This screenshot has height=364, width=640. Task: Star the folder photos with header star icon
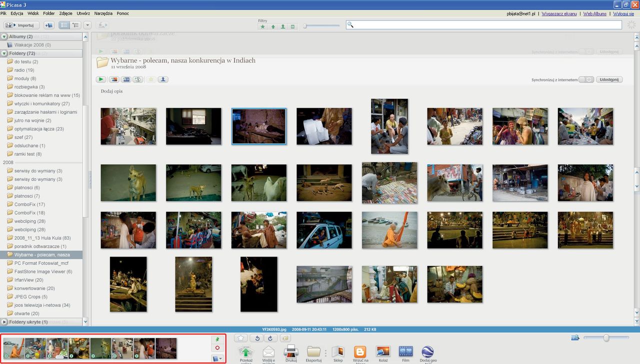(150, 79)
